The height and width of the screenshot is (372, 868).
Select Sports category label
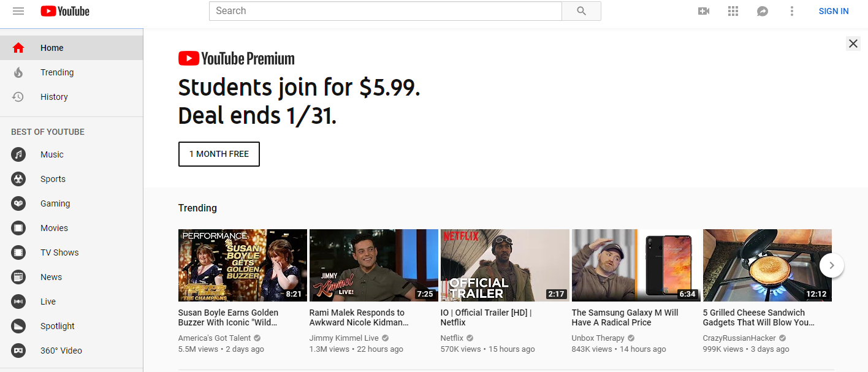(x=53, y=179)
